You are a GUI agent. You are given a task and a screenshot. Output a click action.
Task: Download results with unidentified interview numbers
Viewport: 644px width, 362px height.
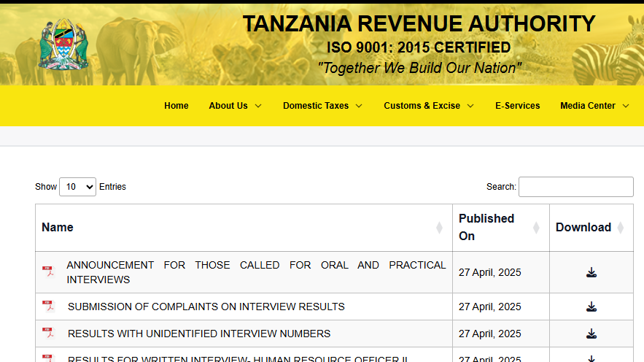point(591,334)
